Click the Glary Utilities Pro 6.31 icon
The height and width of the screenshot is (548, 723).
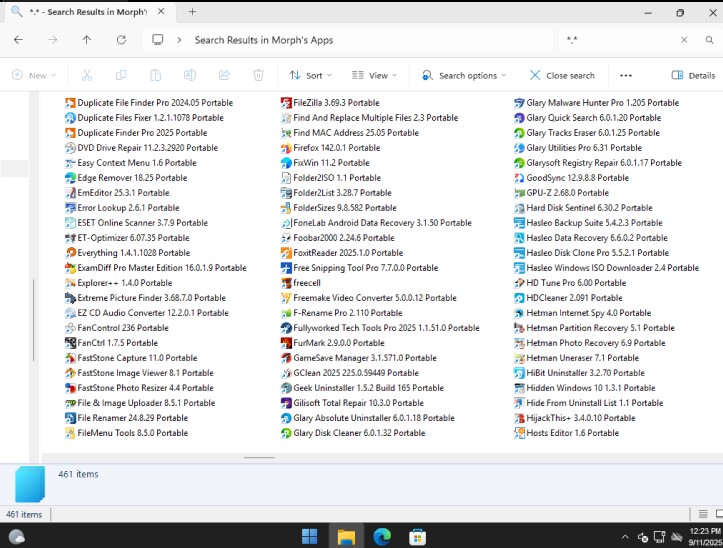point(519,148)
